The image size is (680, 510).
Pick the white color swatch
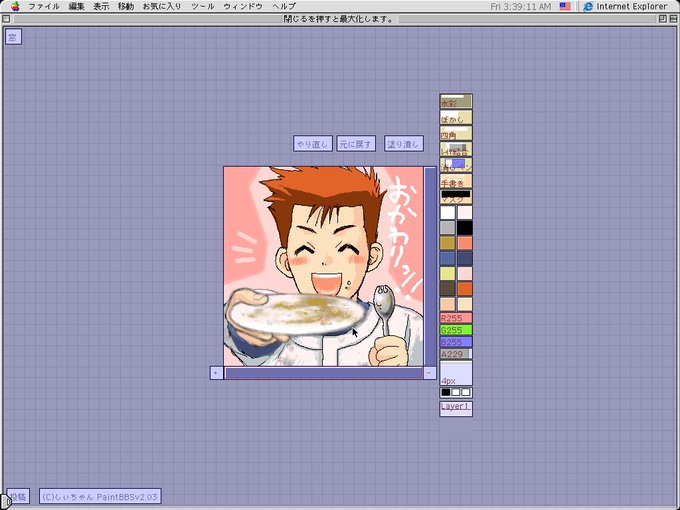tap(448, 212)
